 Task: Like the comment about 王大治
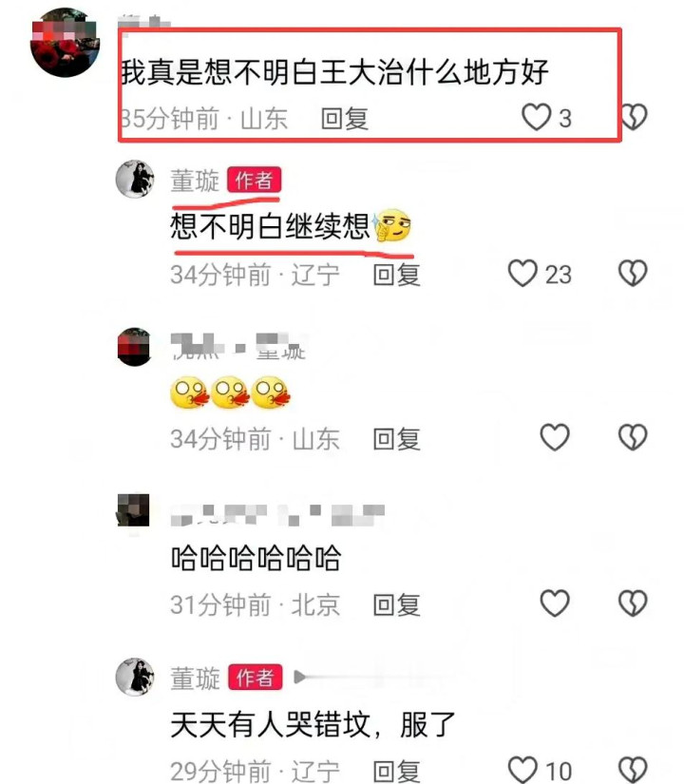tap(536, 117)
